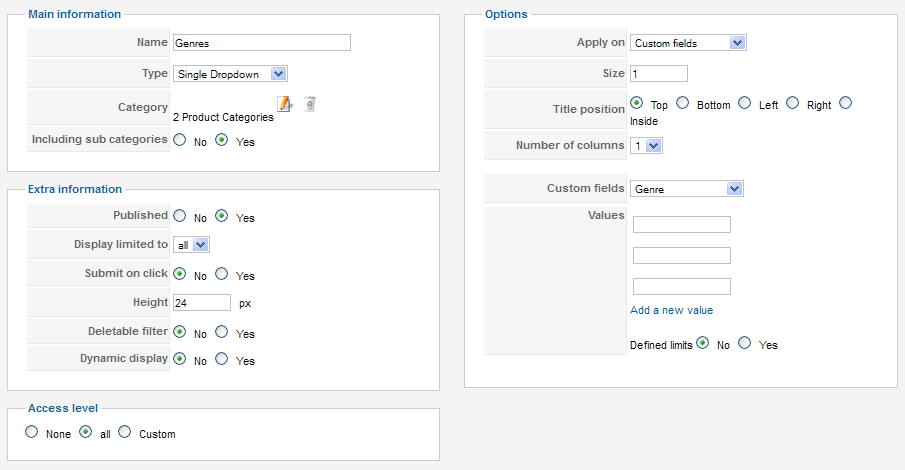Image resolution: width=905 pixels, height=470 pixels.
Task: Expand the Display limited to dropdown
Action: (x=192, y=245)
